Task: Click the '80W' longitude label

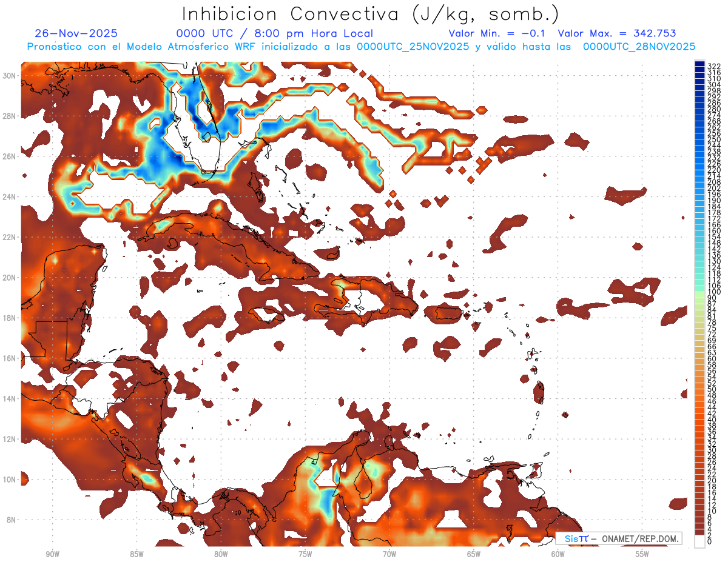Action: (221, 554)
